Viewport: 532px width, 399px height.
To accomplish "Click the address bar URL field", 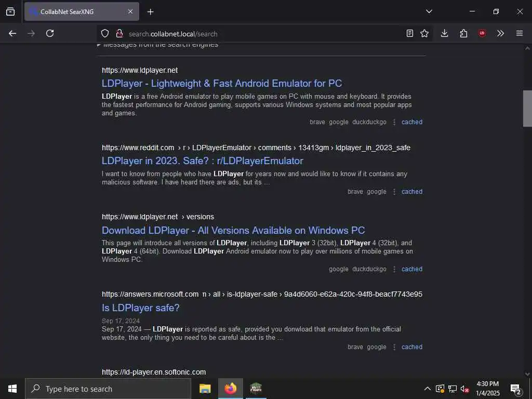I will point(264,34).
